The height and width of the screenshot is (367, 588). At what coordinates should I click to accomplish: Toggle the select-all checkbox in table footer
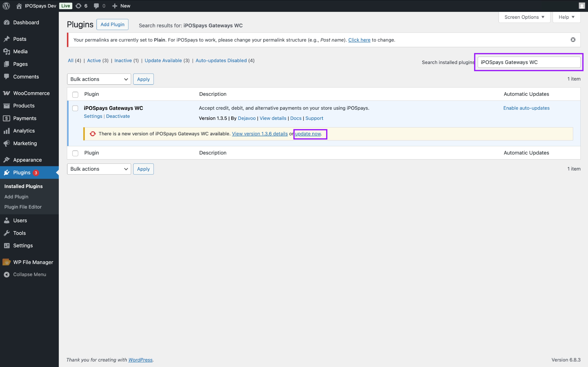[75, 153]
